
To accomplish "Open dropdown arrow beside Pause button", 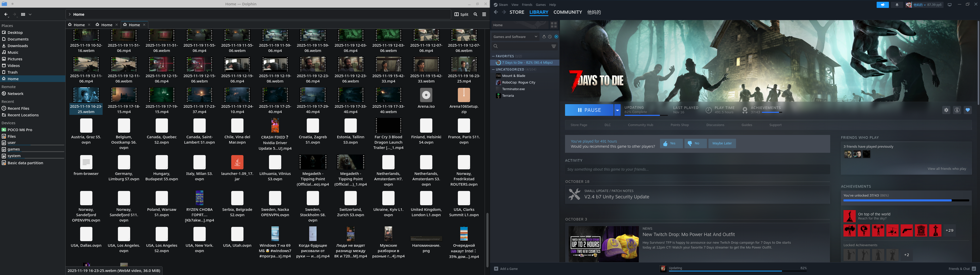I will 617,110.
